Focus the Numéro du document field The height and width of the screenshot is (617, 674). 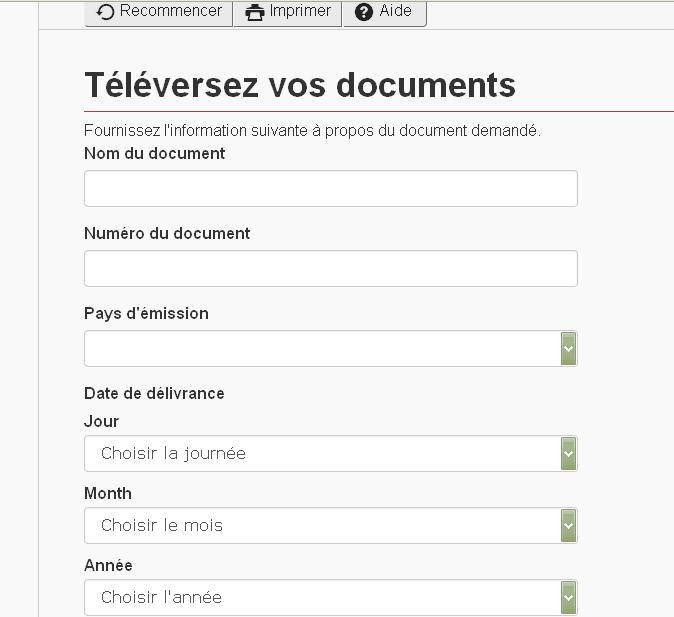(x=331, y=268)
